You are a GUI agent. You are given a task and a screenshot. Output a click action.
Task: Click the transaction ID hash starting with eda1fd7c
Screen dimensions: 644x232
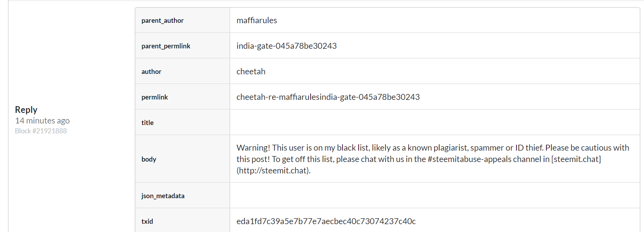coord(326,221)
